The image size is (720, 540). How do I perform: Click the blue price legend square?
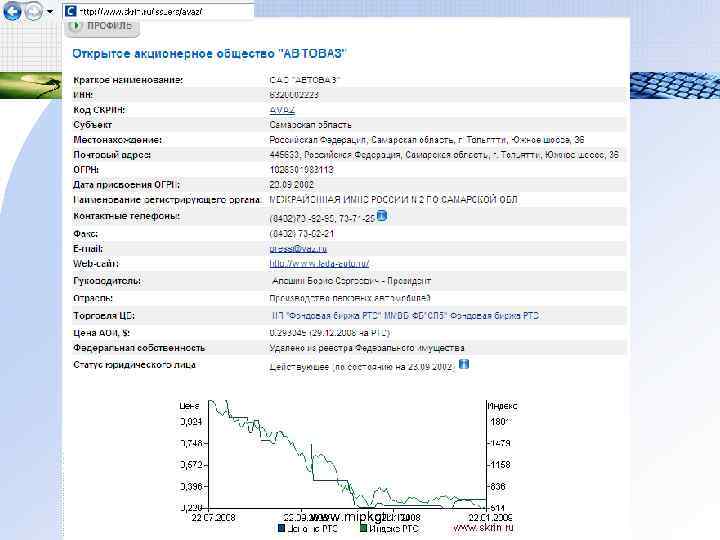click(281, 528)
